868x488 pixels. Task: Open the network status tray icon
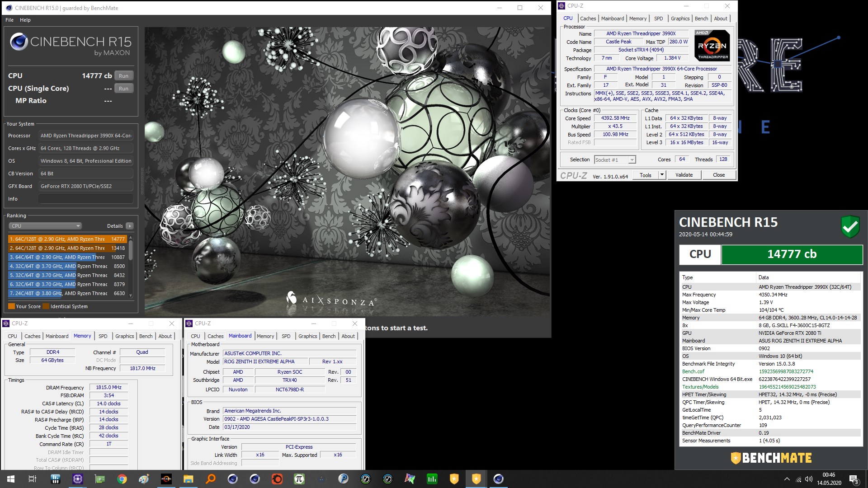tap(798, 479)
